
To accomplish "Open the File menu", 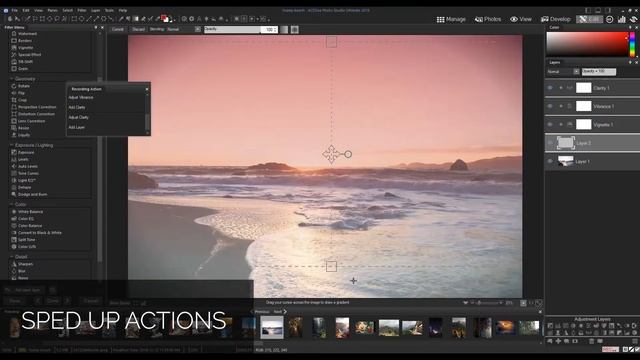I will tap(15, 10).
